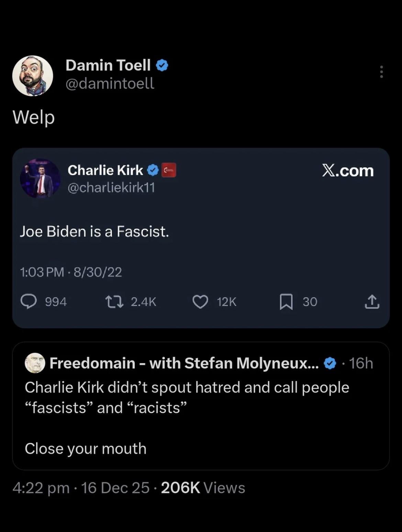Open the @charliekirk11 handle
The image size is (402, 532).
(111, 188)
